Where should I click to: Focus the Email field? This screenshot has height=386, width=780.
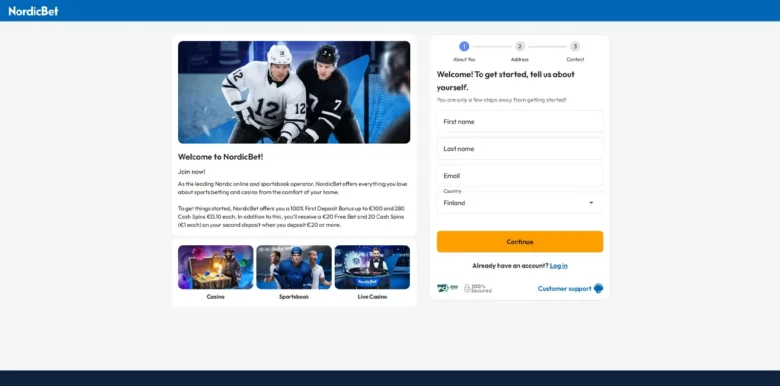point(520,176)
